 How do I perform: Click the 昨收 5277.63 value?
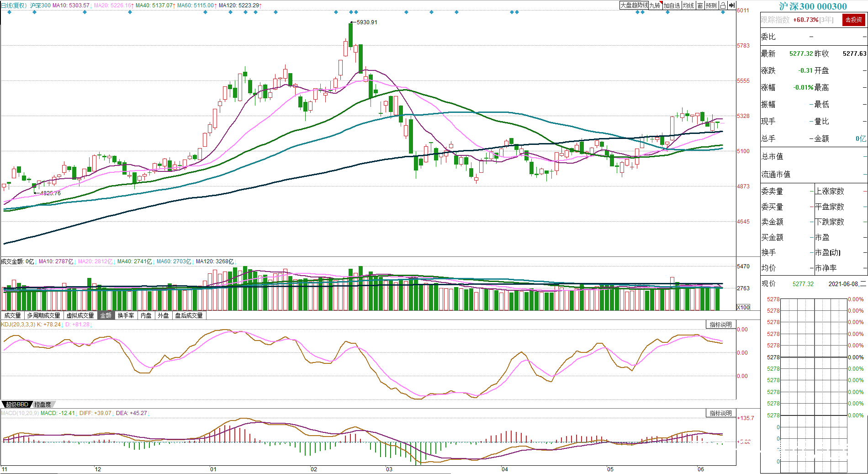tap(854, 53)
